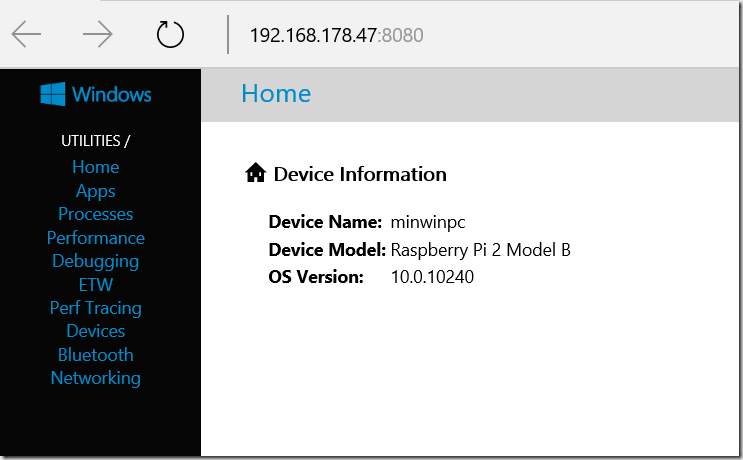Open the Home link in sidebar
The height and width of the screenshot is (460, 743).
click(x=96, y=167)
